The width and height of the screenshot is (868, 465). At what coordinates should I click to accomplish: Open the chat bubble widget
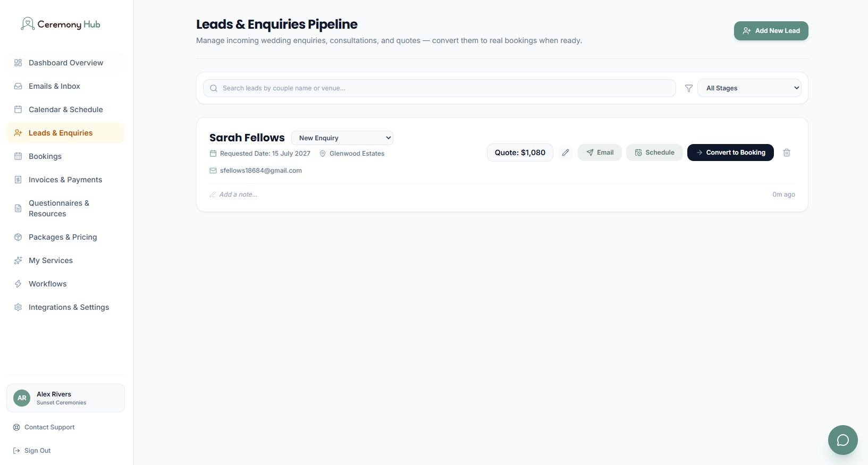click(843, 440)
